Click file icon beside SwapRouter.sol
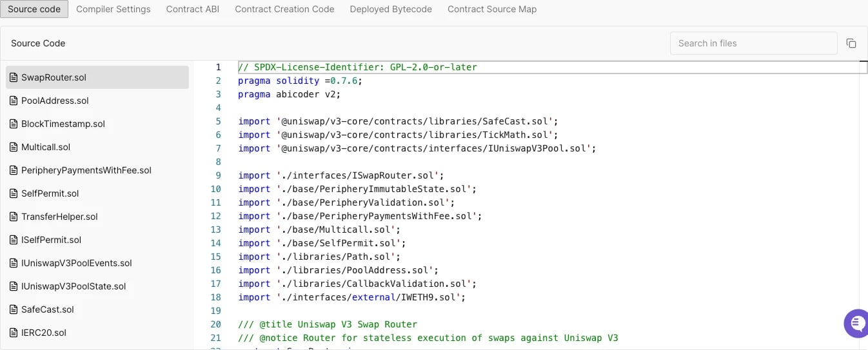868x350 pixels. pyautogui.click(x=13, y=77)
